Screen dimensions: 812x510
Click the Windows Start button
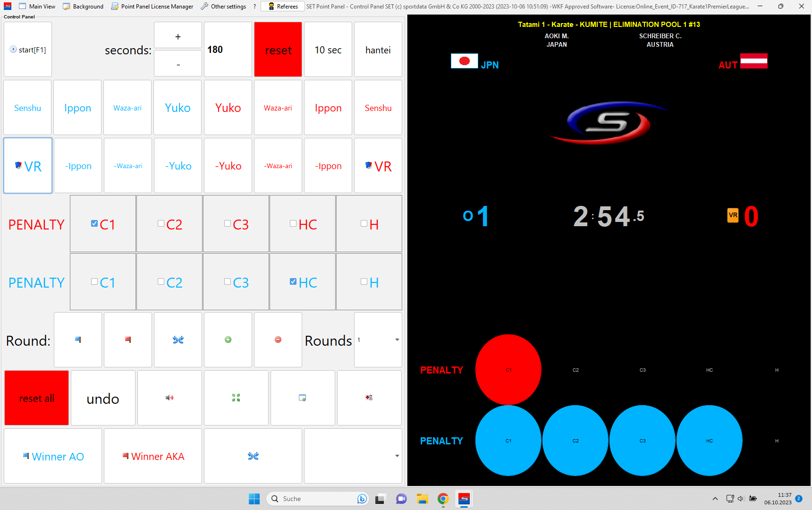tap(254, 499)
